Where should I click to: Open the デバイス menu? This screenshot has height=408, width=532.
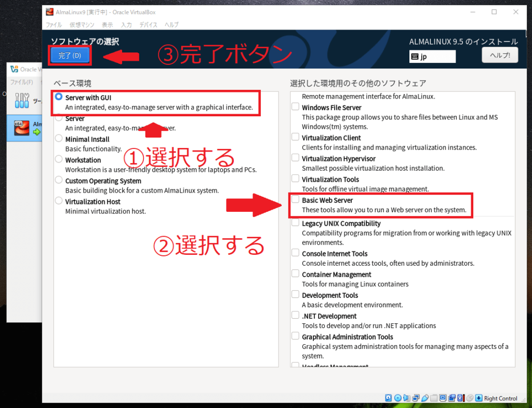point(148,25)
